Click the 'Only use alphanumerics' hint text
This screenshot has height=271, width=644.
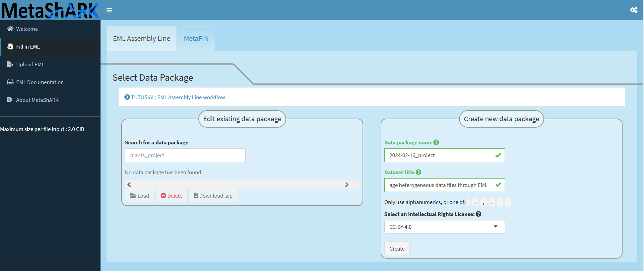425,202
